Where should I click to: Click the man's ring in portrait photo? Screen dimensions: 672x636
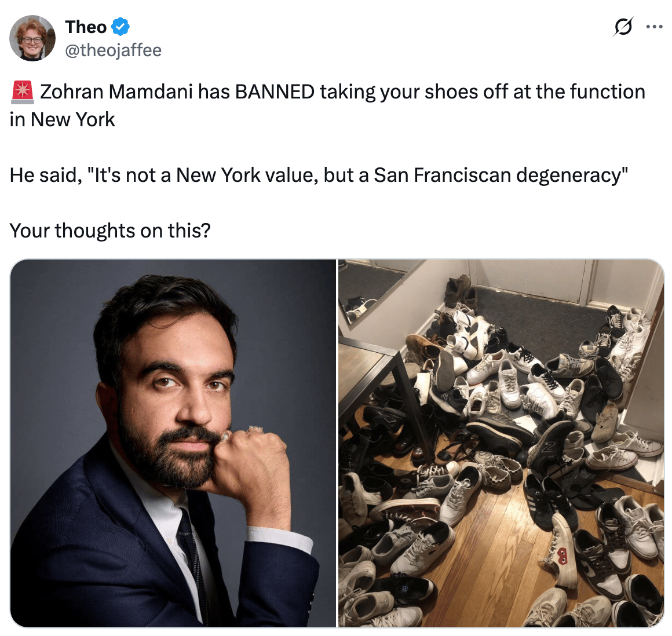pyautogui.click(x=255, y=429)
